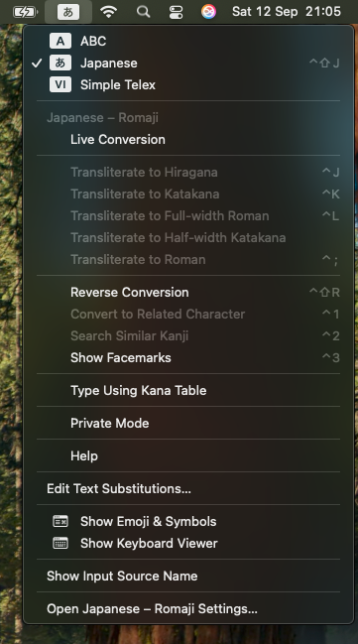358x644 pixels.
Task: Click the Siri icon in menu bar
Action: coord(208,12)
